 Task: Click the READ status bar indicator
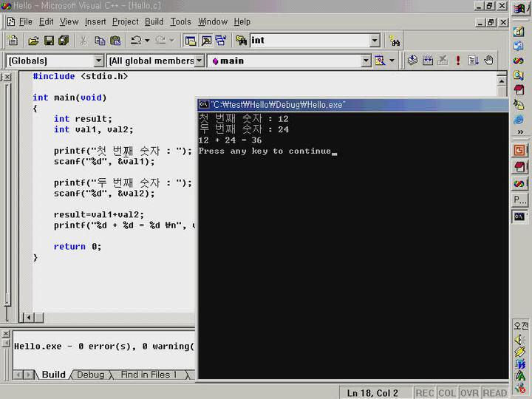pos(494,393)
